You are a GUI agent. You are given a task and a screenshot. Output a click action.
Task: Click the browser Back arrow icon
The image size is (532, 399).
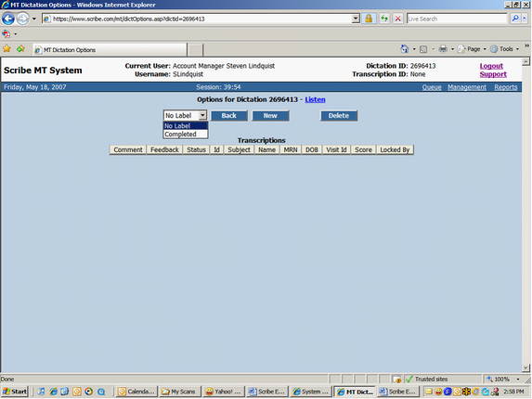pos(8,19)
